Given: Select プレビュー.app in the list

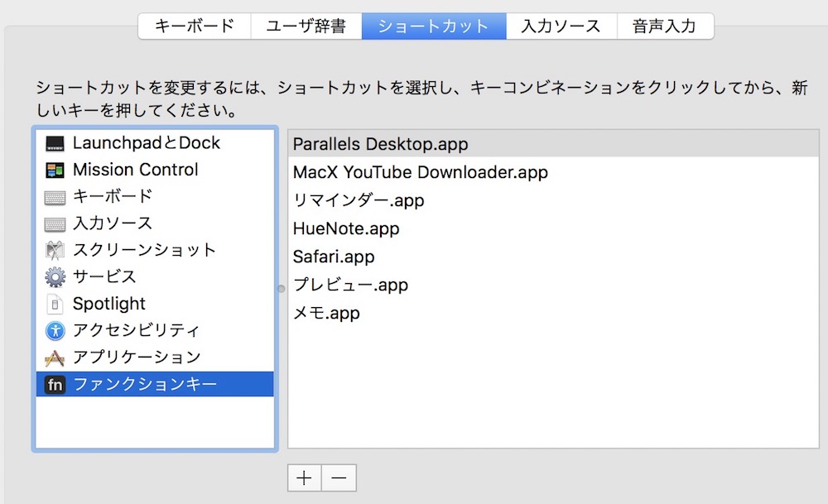Looking at the screenshot, I should tap(553, 285).
